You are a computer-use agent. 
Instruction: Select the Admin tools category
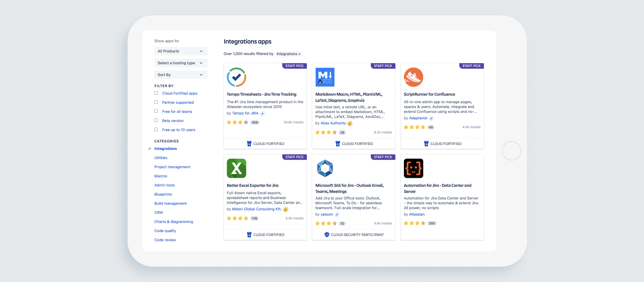(164, 185)
